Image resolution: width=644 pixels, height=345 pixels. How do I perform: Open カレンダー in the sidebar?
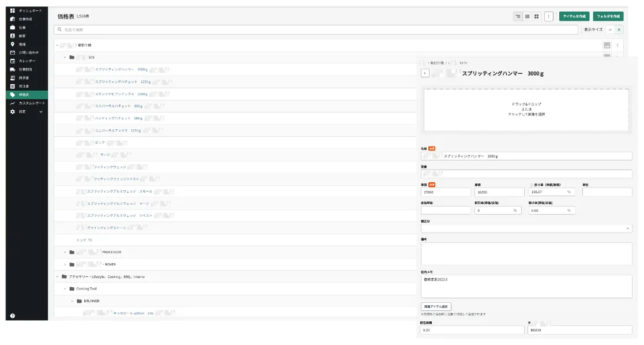27,61
